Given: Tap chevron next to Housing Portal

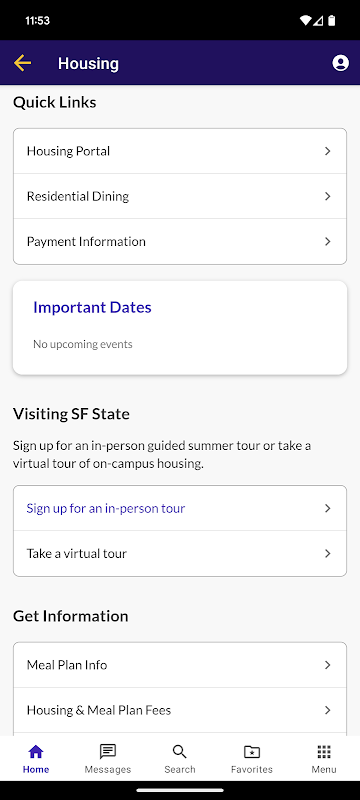Looking at the screenshot, I should [328, 151].
